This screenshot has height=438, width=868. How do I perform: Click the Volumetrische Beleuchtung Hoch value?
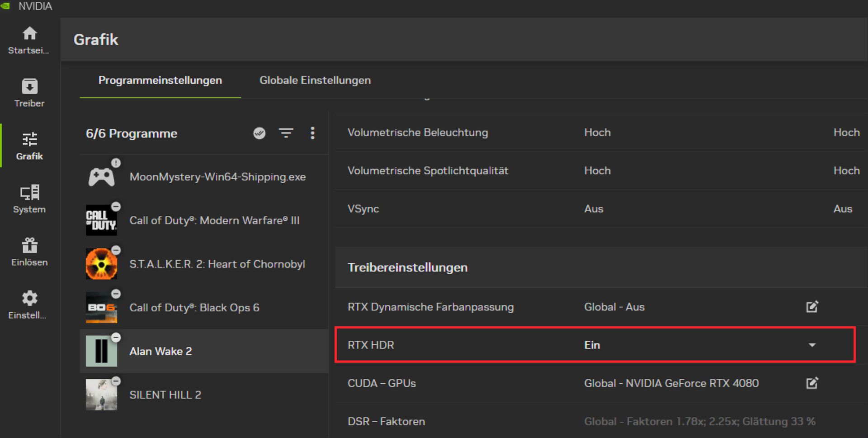coord(597,133)
